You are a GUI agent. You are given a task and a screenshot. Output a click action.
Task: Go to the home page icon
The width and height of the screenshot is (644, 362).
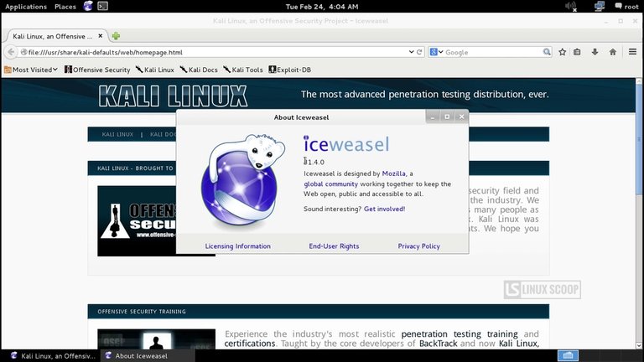613,52
